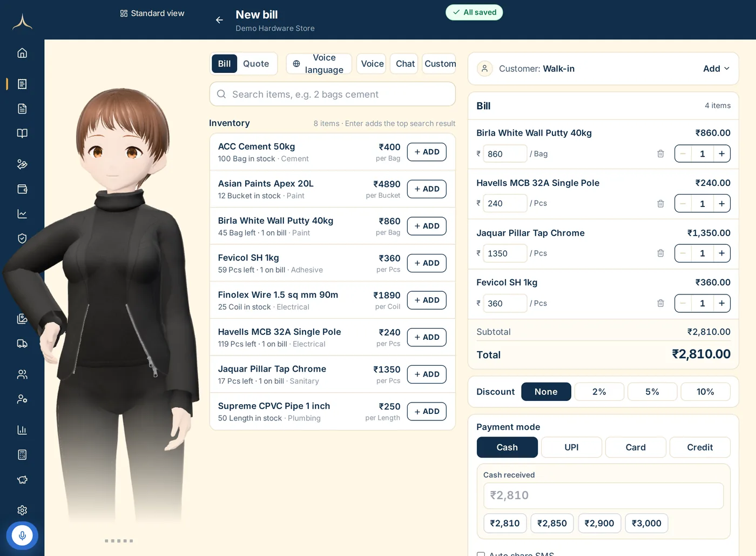Remove Fevicol SH 1kg with trash icon
The height and width of the screenshot is (556, 756).
pyautogui.click(x=660, y=303)
